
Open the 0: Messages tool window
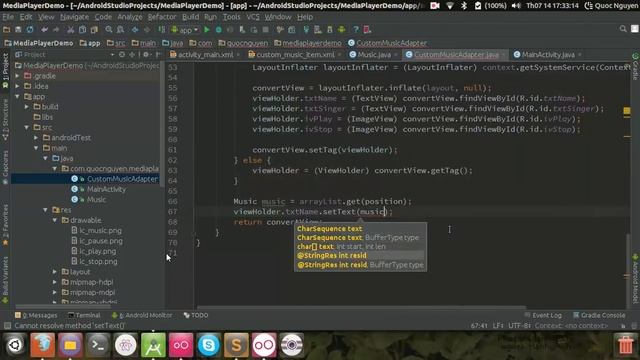pyautogui.click(x=36, y=316)
